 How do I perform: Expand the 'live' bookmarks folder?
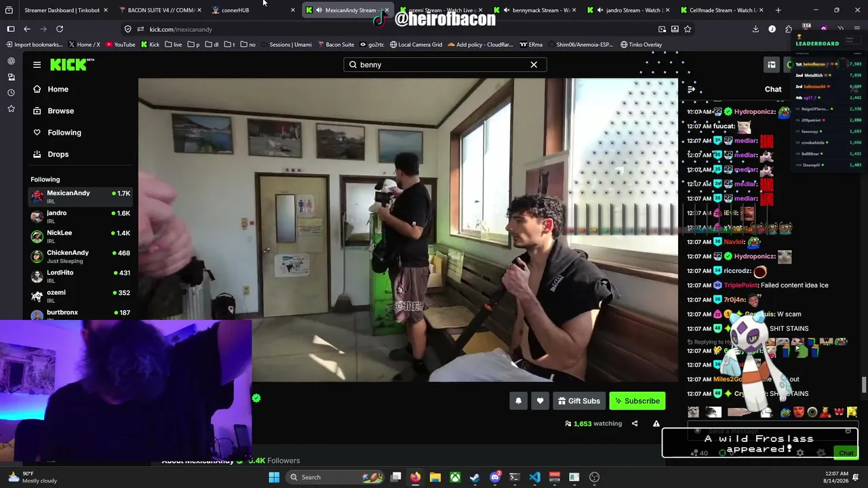[173, 45]
